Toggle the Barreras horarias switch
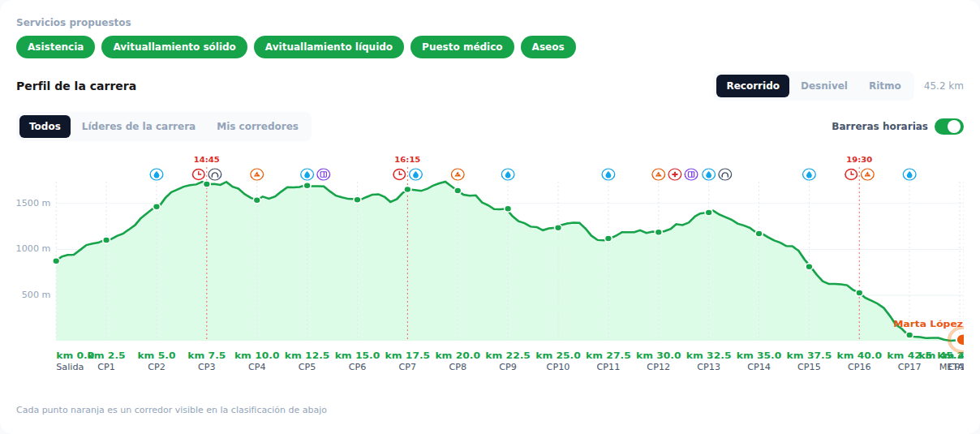The height and width of the screenshot is (434, 980). pyautogui.click(x=949, y=127)
